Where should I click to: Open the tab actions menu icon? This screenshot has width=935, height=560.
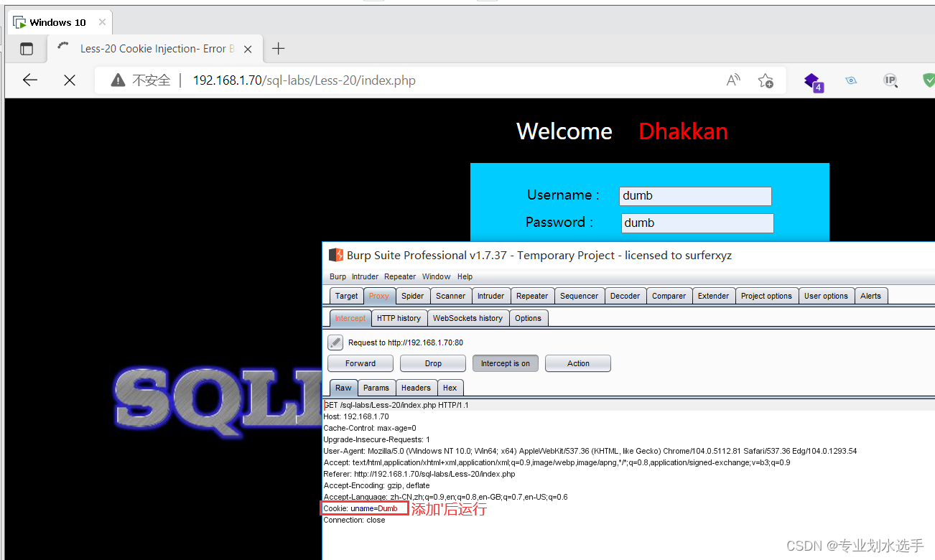(27, 49)
